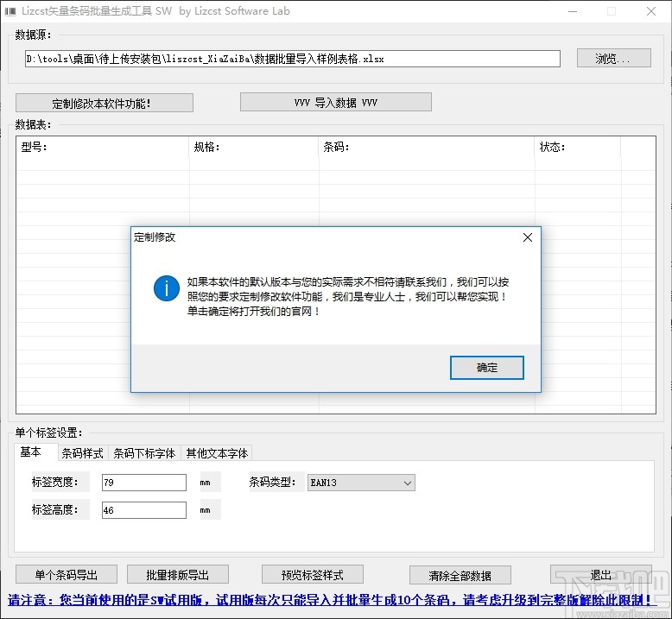Select the 规格 column header
Screen dimensions: 672x619
click(x=254, y=147)
